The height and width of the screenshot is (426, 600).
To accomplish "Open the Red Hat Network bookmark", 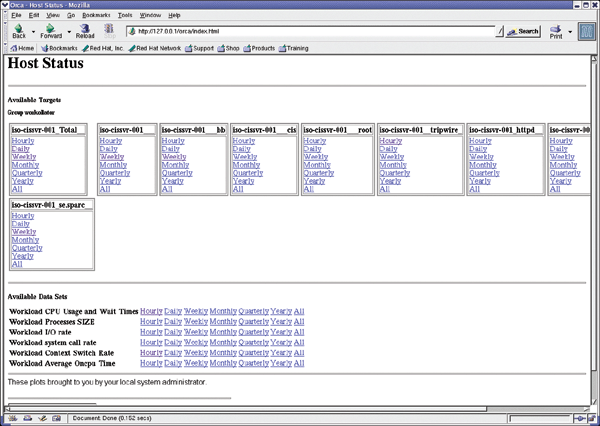I will [155, 48].
